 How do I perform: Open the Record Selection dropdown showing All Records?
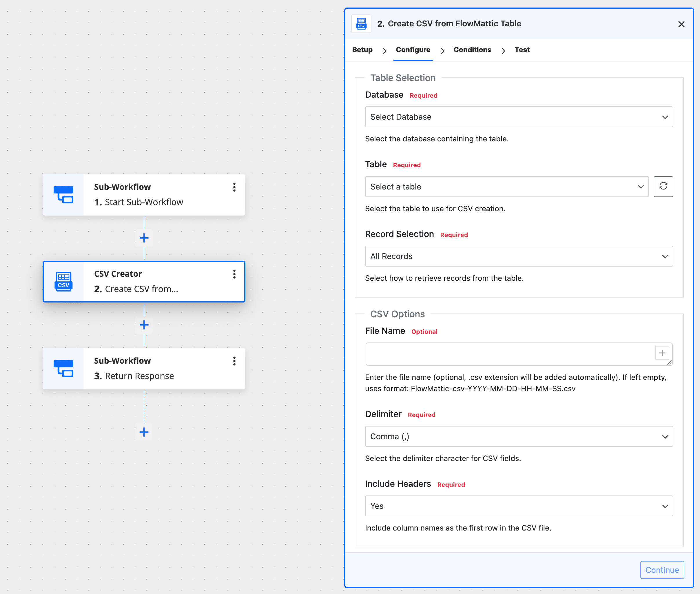point(519,256)
